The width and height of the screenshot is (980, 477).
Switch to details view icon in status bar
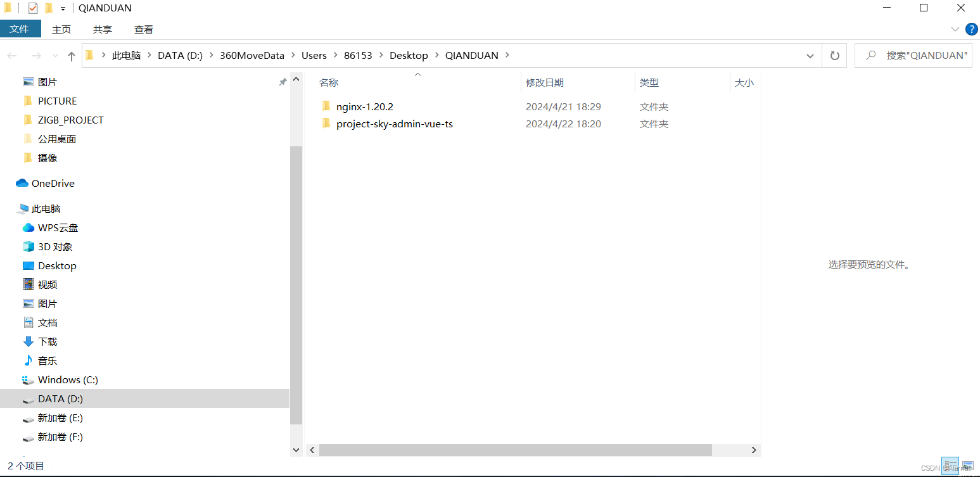[x=950, y=467]
